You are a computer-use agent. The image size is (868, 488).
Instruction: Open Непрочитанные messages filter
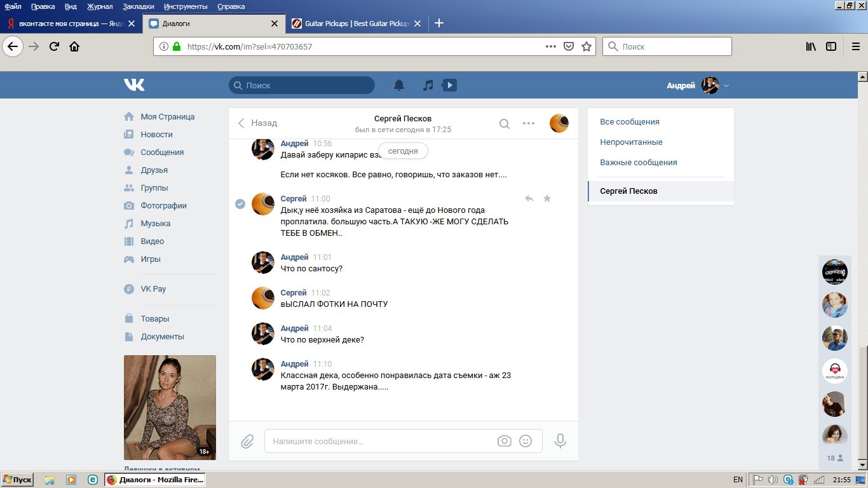(x=631, y=142)
